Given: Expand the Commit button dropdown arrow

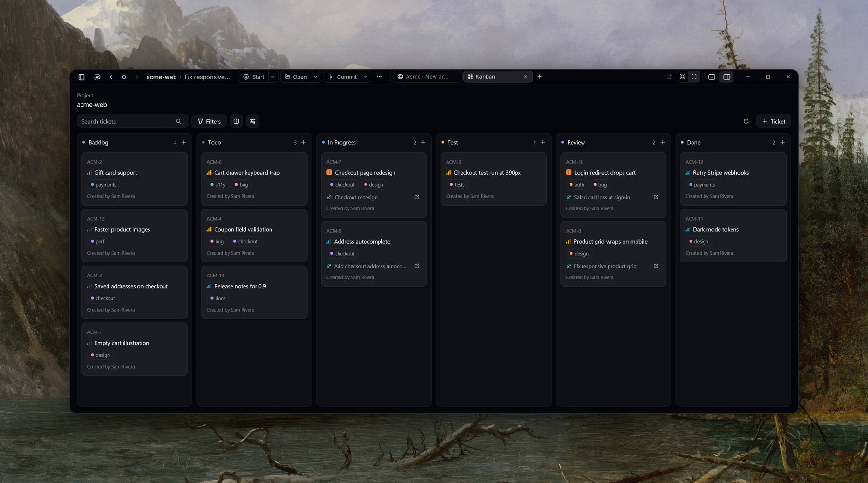Looking at the screenshot, I should tap(366, 77).
